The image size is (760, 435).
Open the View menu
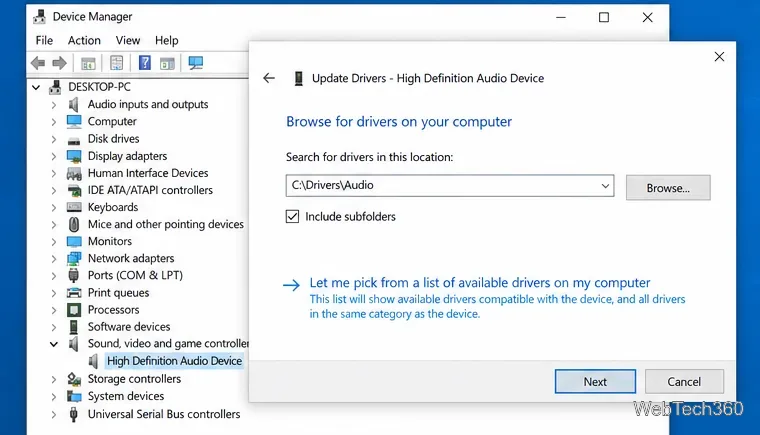[128, 40]
